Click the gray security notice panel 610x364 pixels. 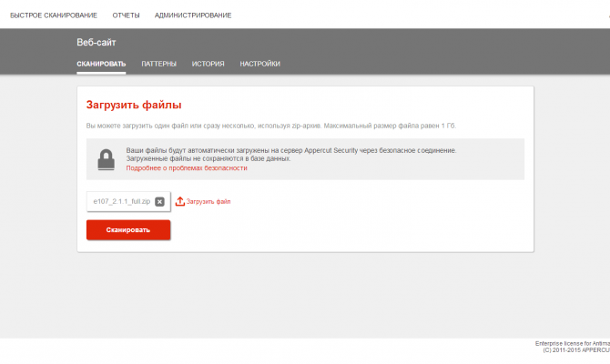tap(305, 159)
